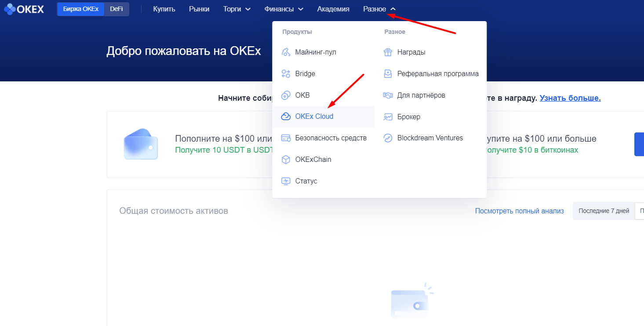Click the OKEx Cloud icon

(286, 117)
